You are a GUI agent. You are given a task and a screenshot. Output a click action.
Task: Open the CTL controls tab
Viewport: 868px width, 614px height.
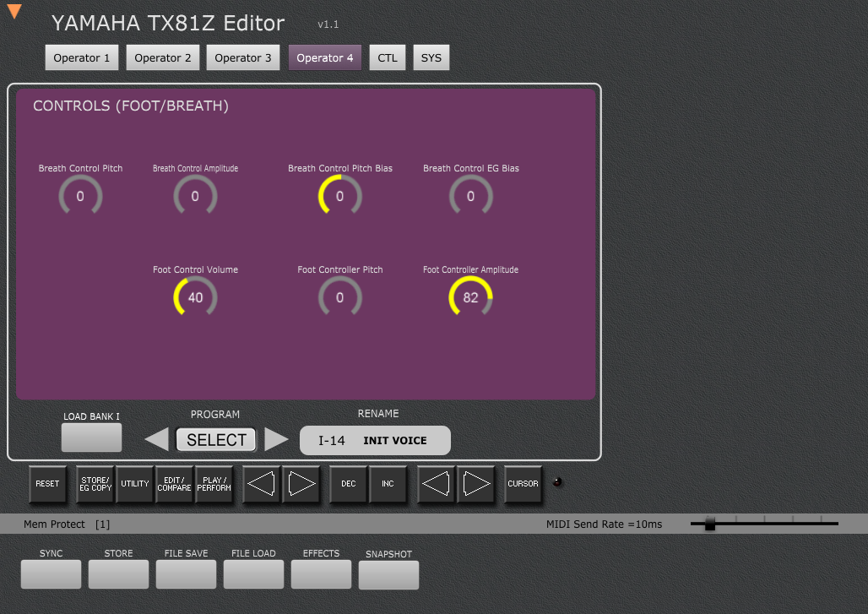[387, 57]
